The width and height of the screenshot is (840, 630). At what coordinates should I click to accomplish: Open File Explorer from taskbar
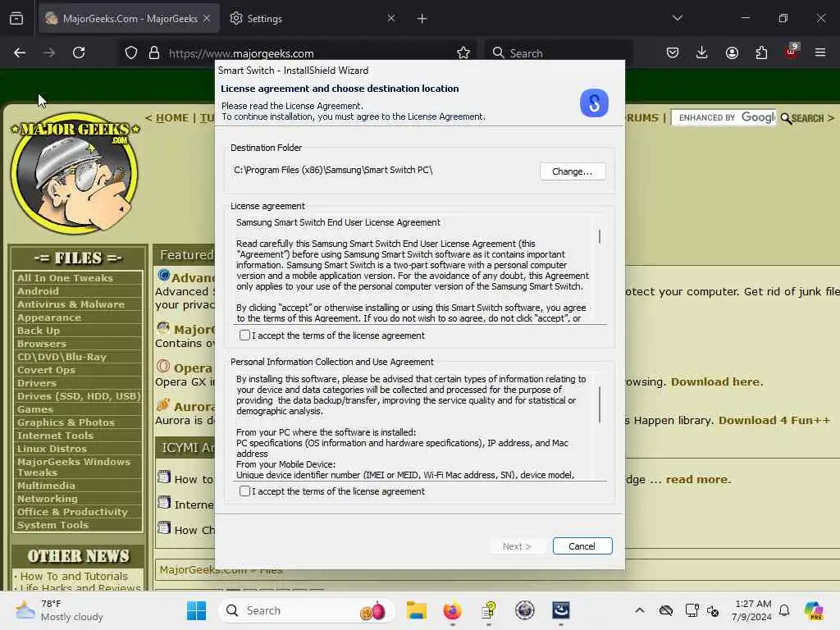pyautogui.click(x=416, y=610)
